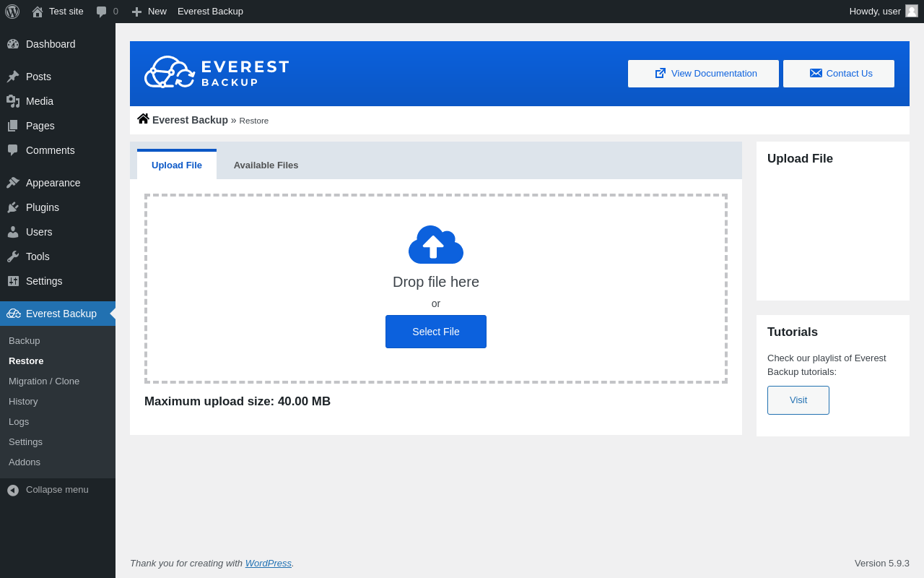The height and width of the screenshot is (578, 924).
Task: Open the WordPress logo menu
Action: [x=12, y=12]
